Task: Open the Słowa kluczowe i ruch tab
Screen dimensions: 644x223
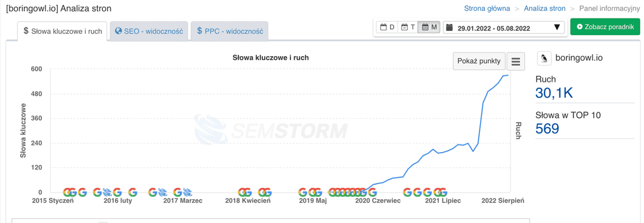Action: (x=63, y=31)
